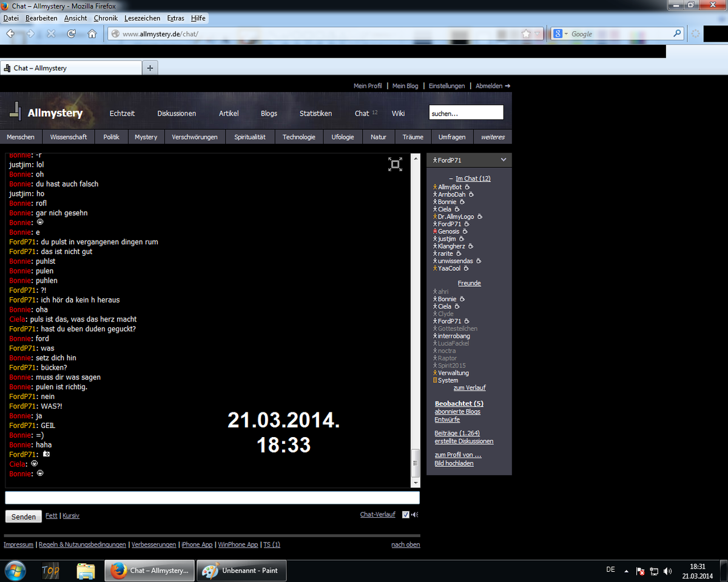Collapse the Im Chat list with the minus
Viewport: 728px width, 582px height.
tap(451, 179)
